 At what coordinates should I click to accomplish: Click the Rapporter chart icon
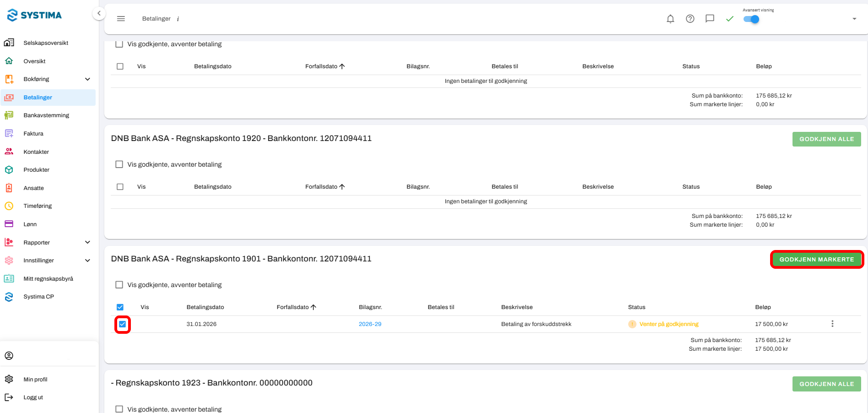tap(9, 242)
